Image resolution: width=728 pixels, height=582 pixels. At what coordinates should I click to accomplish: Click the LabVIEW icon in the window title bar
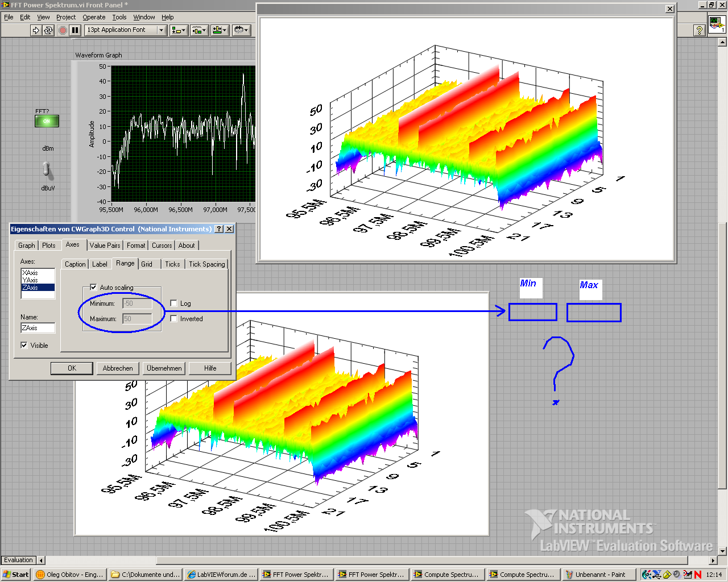(6, 5)
